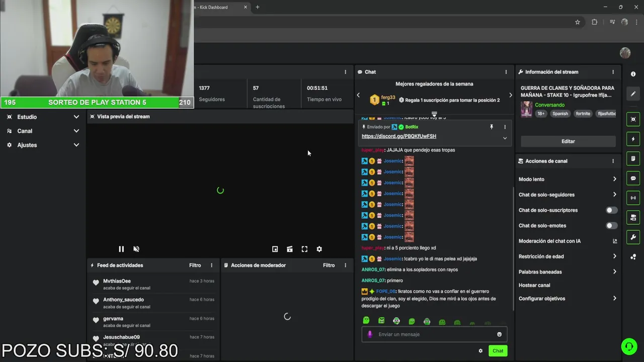Open Acciones de moderador Filtro
The height and width of the screenshot is (362, 644).
(329, 265)
